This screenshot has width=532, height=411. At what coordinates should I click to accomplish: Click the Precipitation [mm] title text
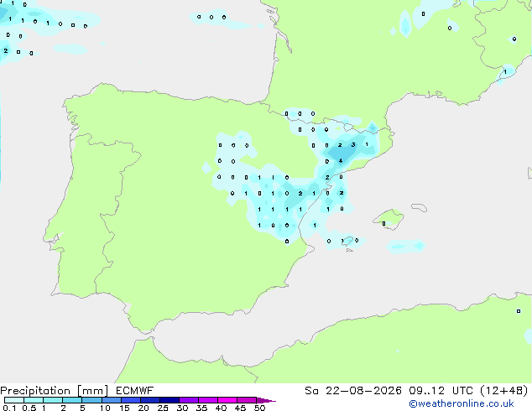pos(55,391)
